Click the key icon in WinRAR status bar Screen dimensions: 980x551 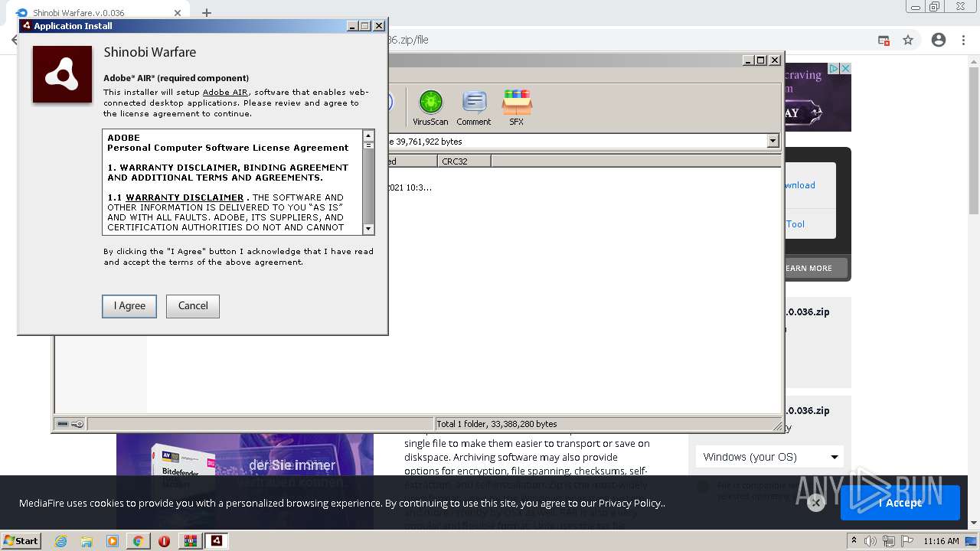[x=77, y=424]
